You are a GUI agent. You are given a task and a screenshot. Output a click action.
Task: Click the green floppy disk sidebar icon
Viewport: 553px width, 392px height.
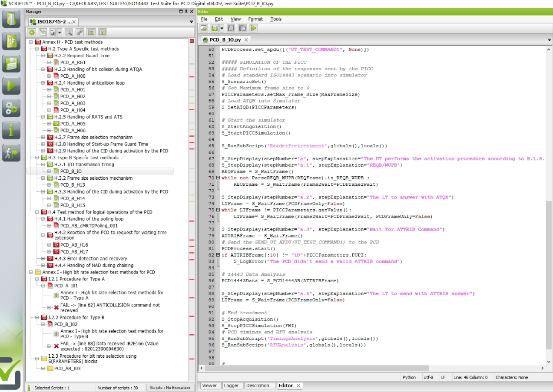[x=11, y=63]
